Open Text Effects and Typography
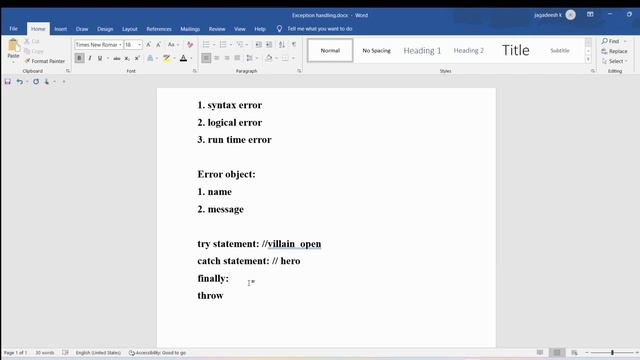Viewport: 640px width, 360px height. click(150, 58)
